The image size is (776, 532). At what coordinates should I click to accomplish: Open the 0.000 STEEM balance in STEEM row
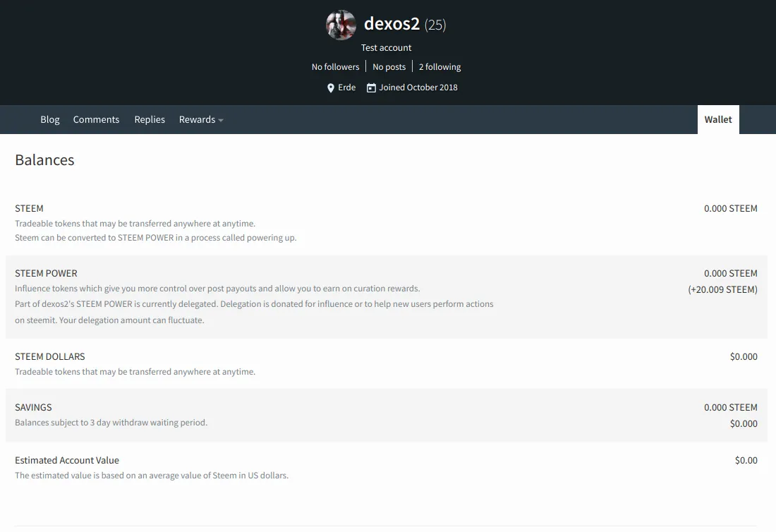[730, 208]
